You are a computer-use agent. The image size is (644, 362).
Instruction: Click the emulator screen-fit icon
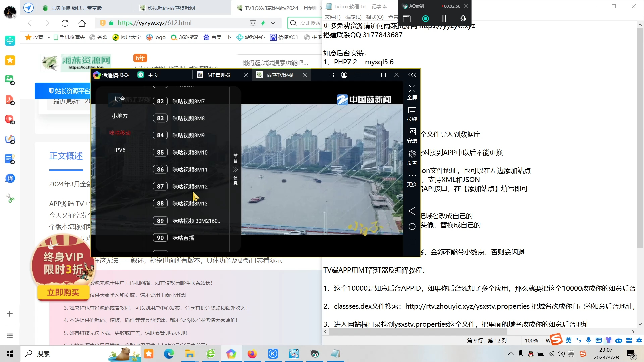[331, 75]
